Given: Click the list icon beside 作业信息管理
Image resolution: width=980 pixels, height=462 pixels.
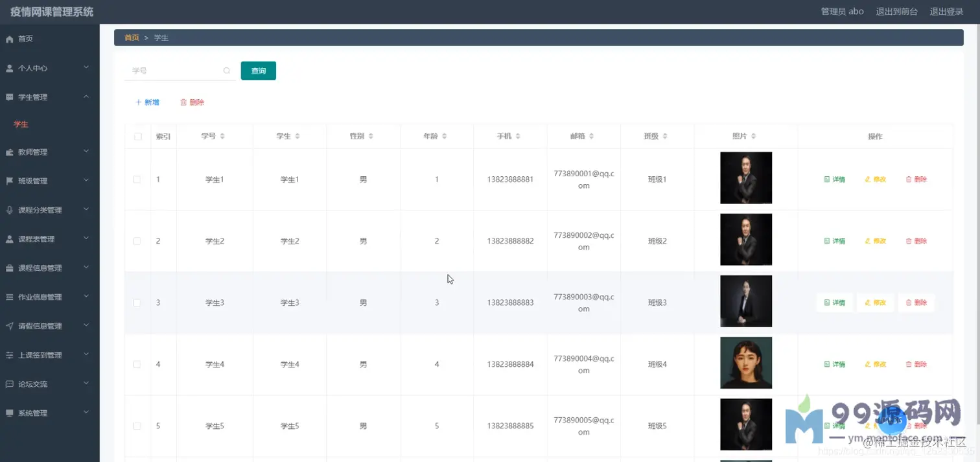Looking at the screenshot, I should 9,297.
